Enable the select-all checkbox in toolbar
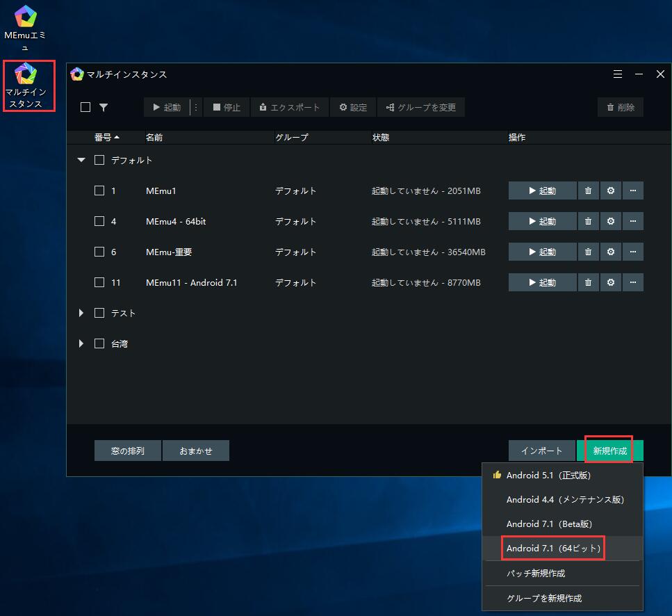 pos(85,107)
